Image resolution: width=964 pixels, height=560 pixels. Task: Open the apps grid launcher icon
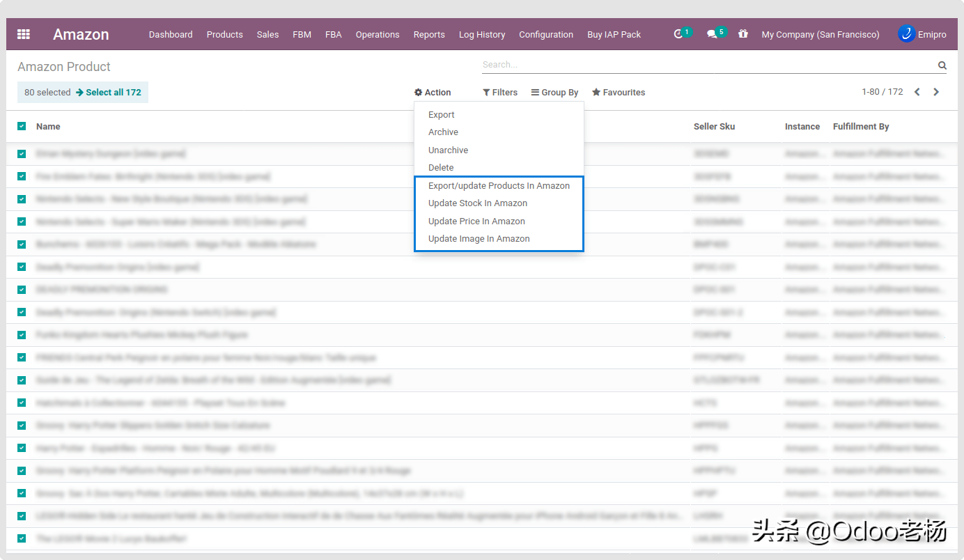point(24,34)
